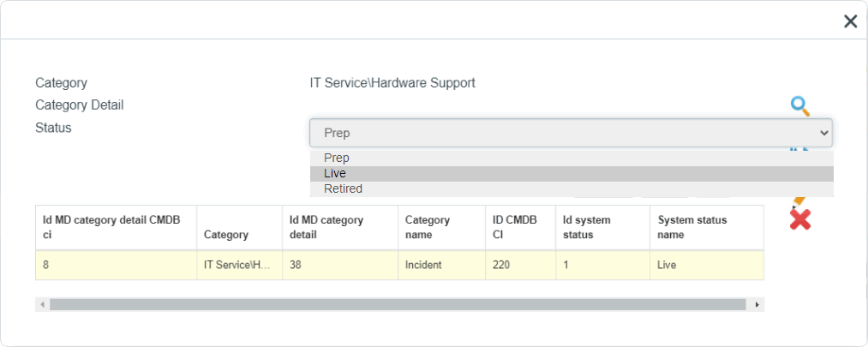Image resolution: width=868 pixels, height=347 pixels.
Task: Click the Id system status column header
Action: [x=603, y=227]
